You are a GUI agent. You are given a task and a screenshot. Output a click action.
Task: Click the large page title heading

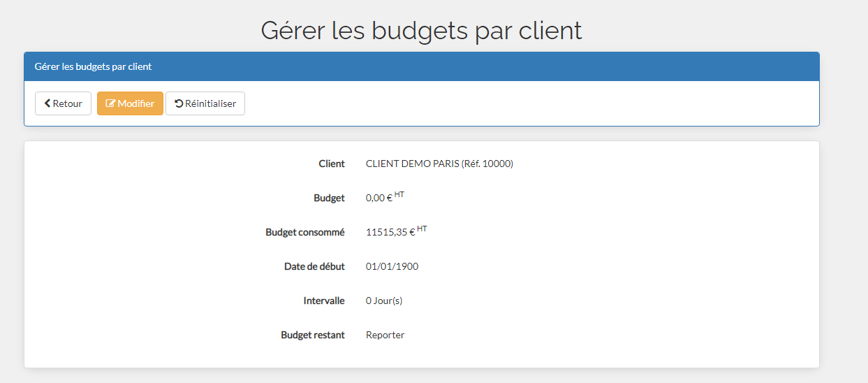coord(421,31)
